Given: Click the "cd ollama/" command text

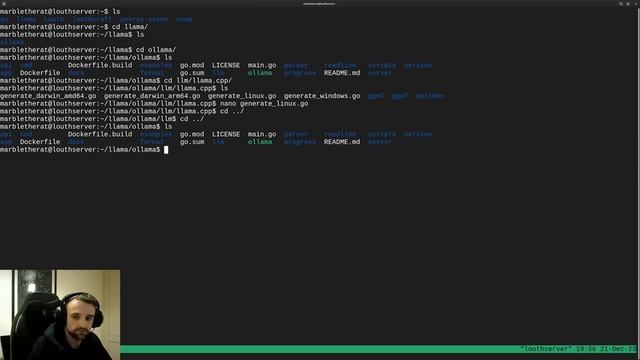Looking at the screenshot, I should (156, 50).
